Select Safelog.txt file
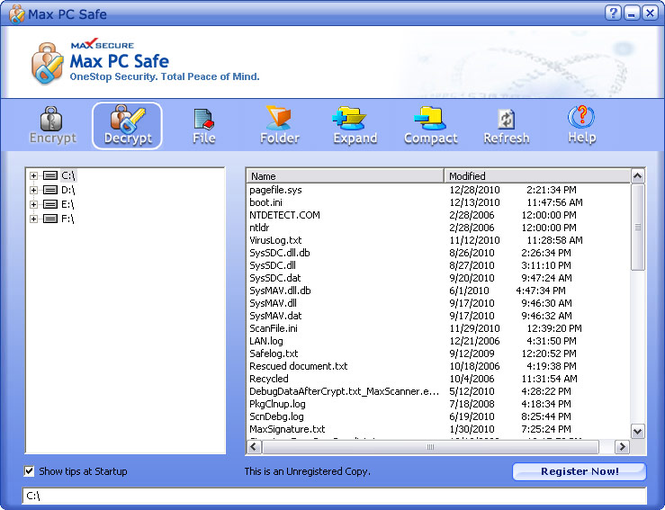The height and width of the screenshot is (510, 665). click(274, 354)
